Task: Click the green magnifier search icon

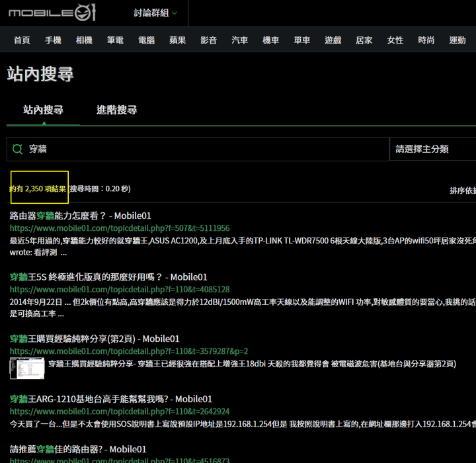Action: tap(18, 149)
